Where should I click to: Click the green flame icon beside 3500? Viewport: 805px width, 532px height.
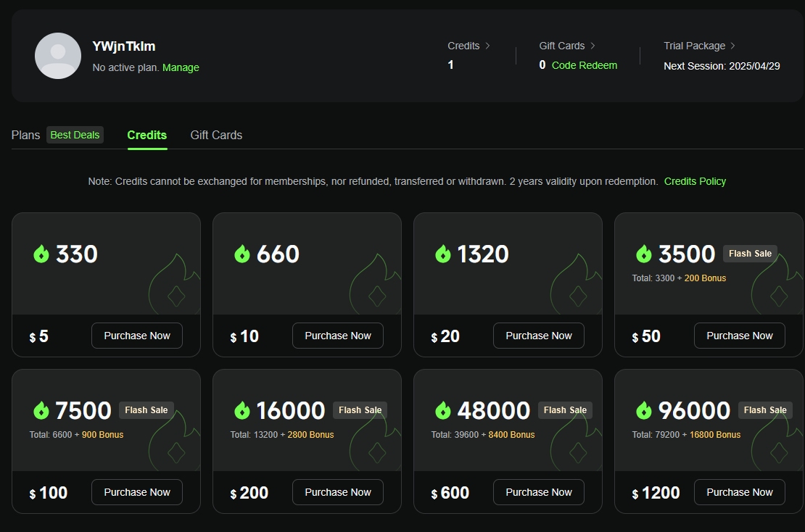point(644,254)
